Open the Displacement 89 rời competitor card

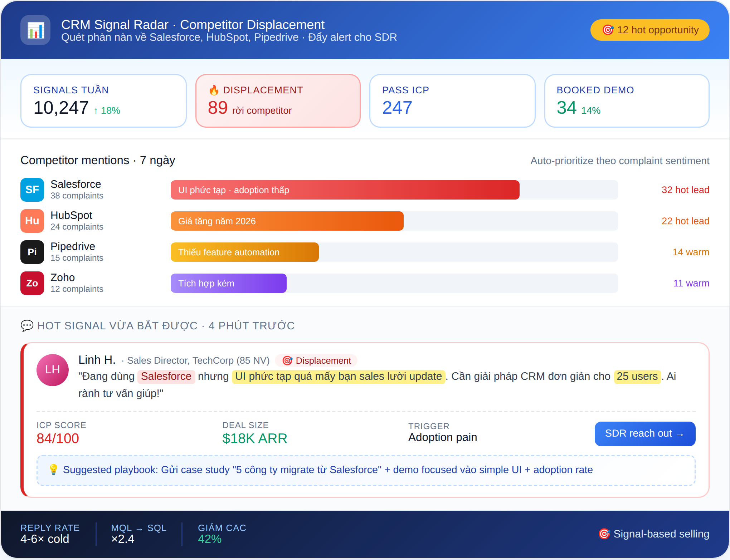278,101
